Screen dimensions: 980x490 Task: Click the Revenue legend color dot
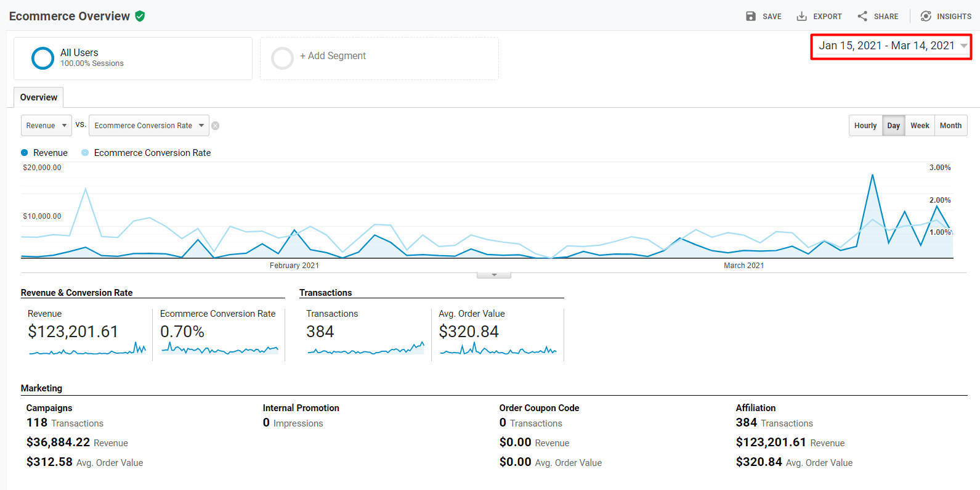(x=25, y=153)
